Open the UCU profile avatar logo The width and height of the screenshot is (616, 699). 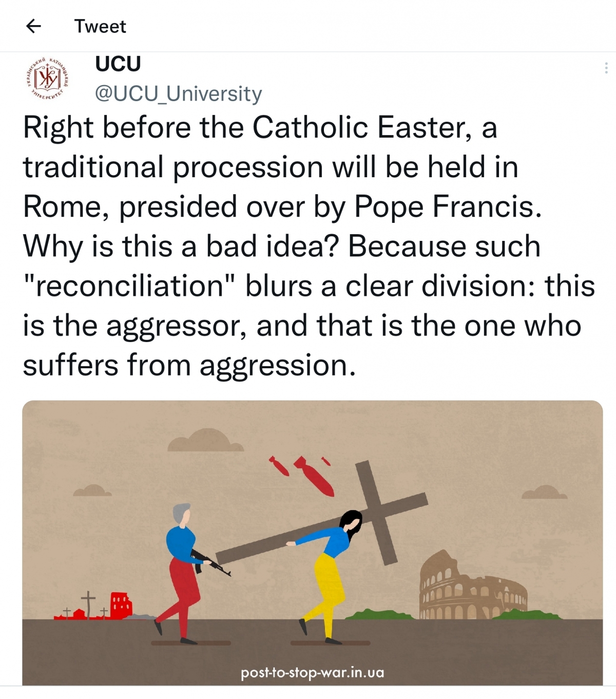(47, 79)
